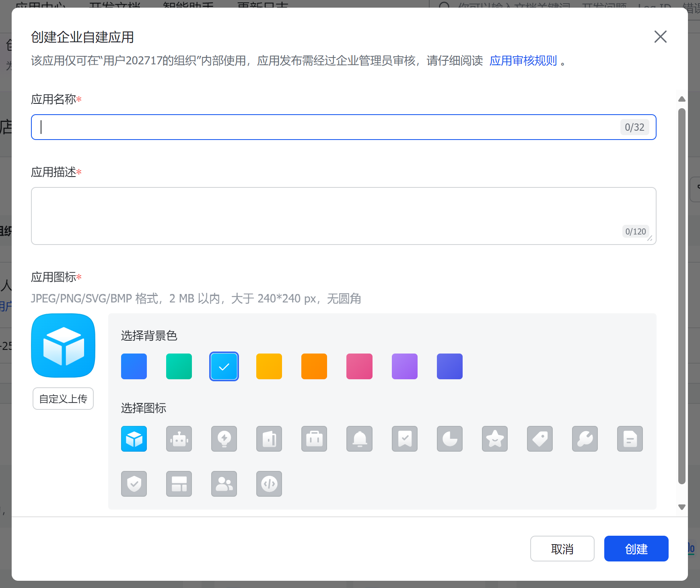700x588 pixels.
Task: Click the large app icon preview
Action: tap(63, 345)
